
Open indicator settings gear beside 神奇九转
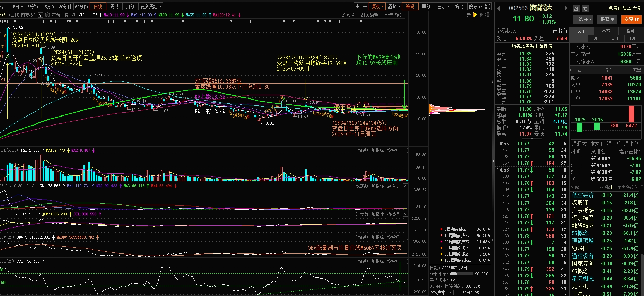point(47,15)
